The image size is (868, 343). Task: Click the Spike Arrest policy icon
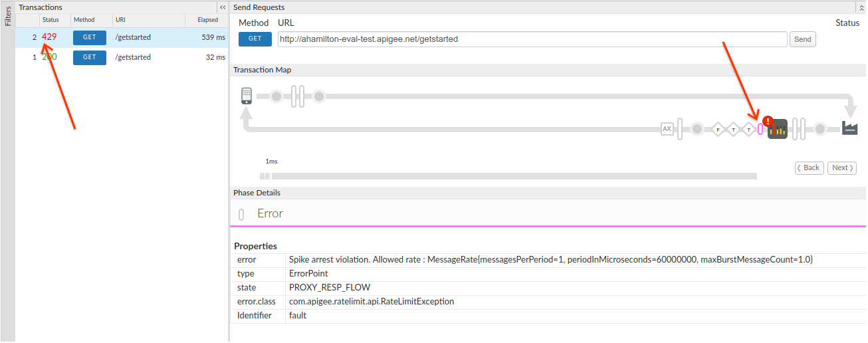click(778, 129)
